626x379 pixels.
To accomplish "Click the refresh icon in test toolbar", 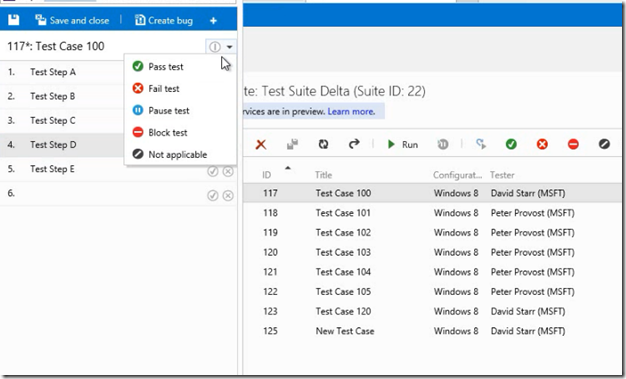I will (x=323, y=144).
